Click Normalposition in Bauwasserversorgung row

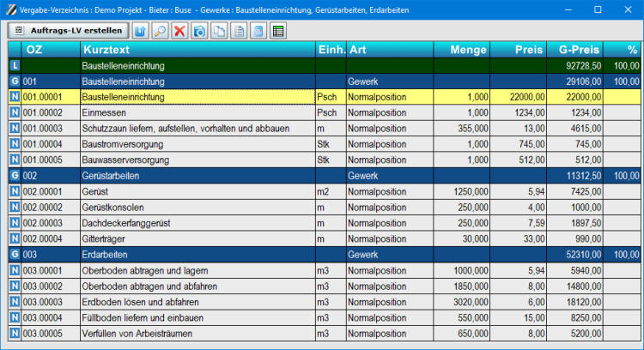[x=390, y=160]
